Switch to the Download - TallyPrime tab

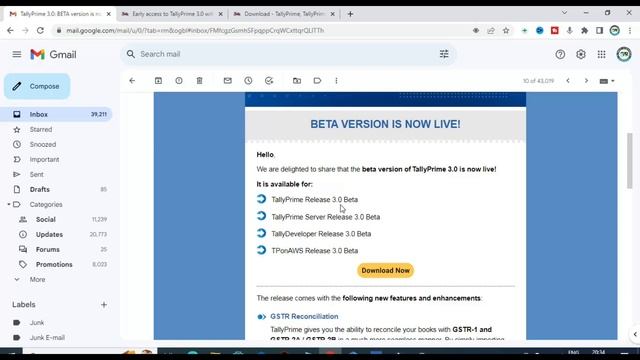[x=284, y=14]
